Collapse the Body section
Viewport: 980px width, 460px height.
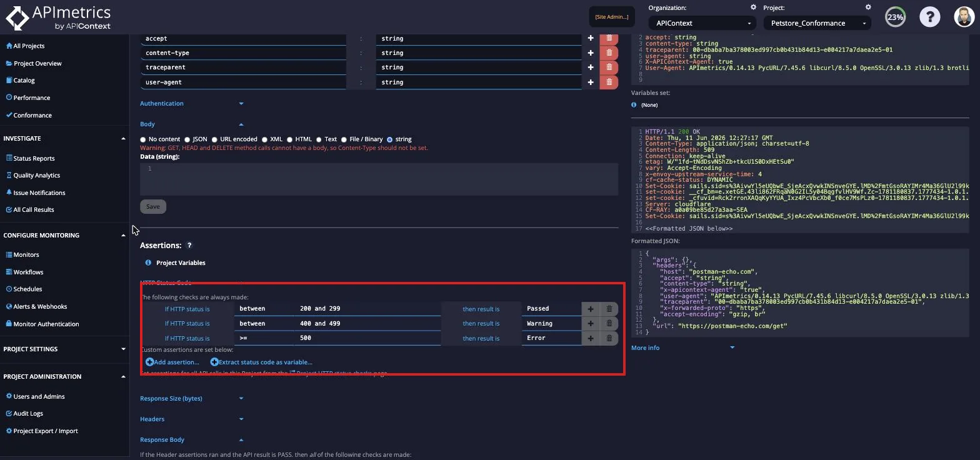191,124
